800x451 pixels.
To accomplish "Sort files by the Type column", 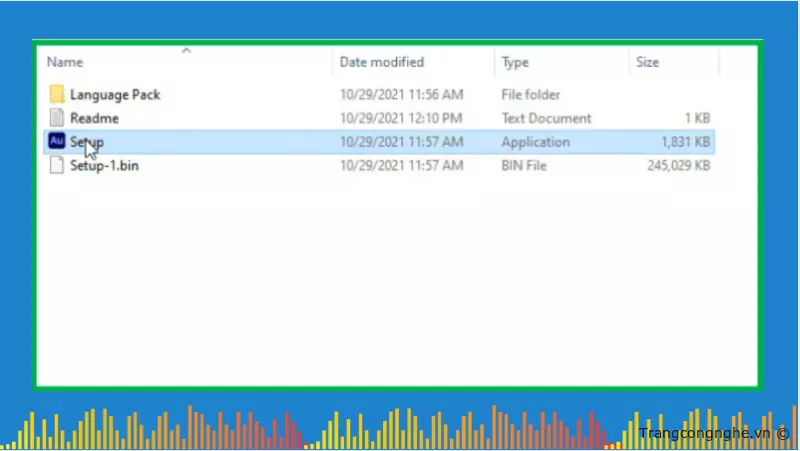I will coord(515,62).
